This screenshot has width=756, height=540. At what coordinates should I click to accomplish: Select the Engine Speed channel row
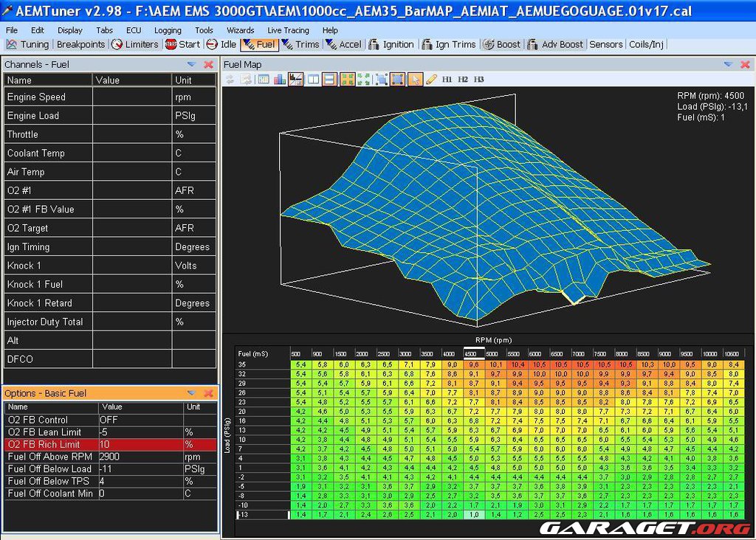pos(110,97)
